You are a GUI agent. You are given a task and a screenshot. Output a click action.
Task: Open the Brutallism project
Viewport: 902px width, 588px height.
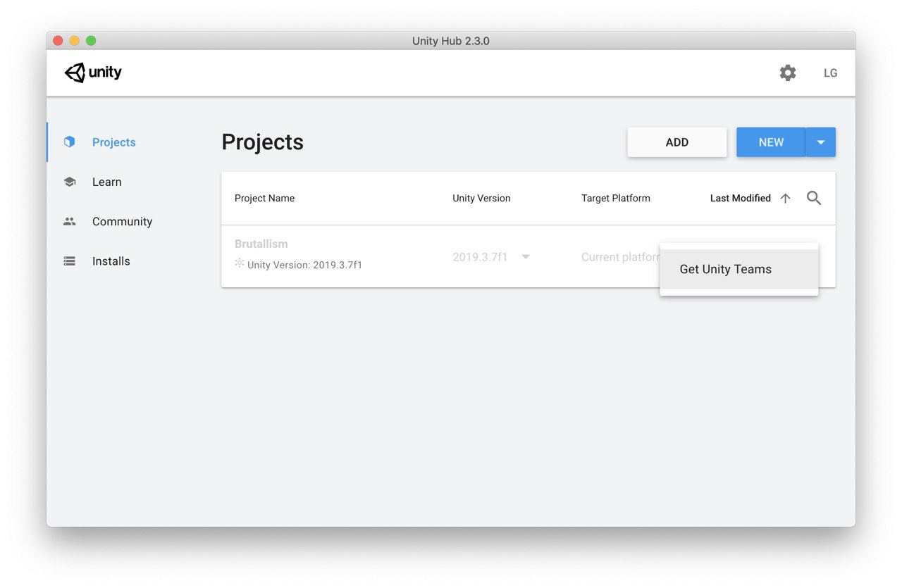(261, 244)
